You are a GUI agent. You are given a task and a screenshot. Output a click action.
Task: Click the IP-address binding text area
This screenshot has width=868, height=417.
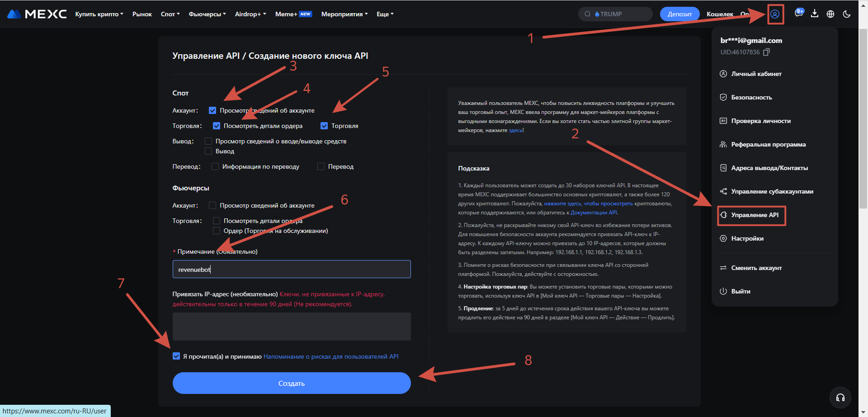click(x=292, y=327)
